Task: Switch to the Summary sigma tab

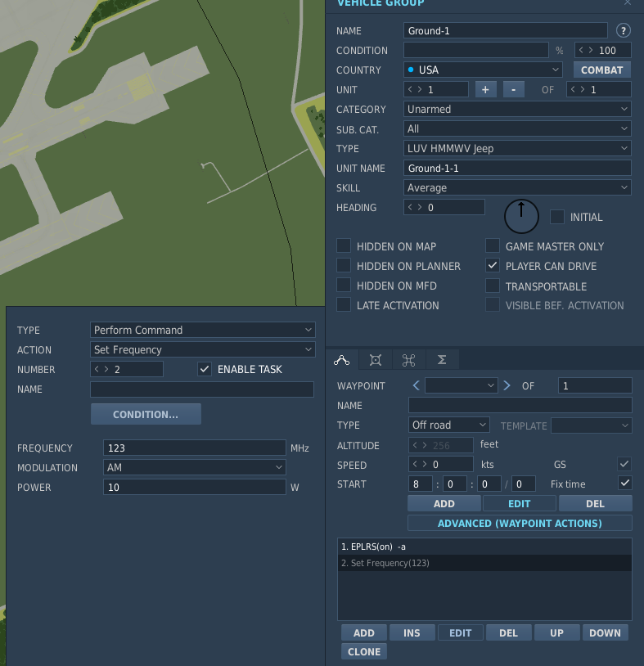Action: [x=442, y=360]
